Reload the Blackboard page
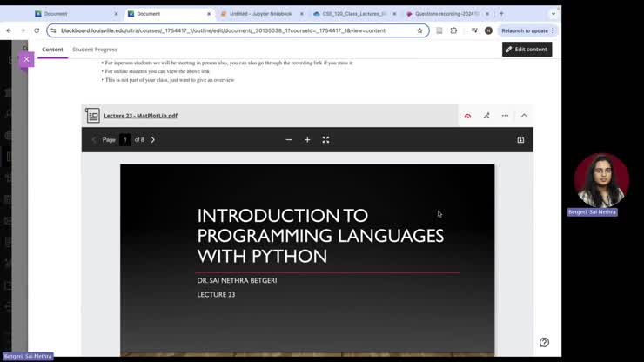Image resolution: width=644 pixels, height=362 pixels. (x=37, y=30)
